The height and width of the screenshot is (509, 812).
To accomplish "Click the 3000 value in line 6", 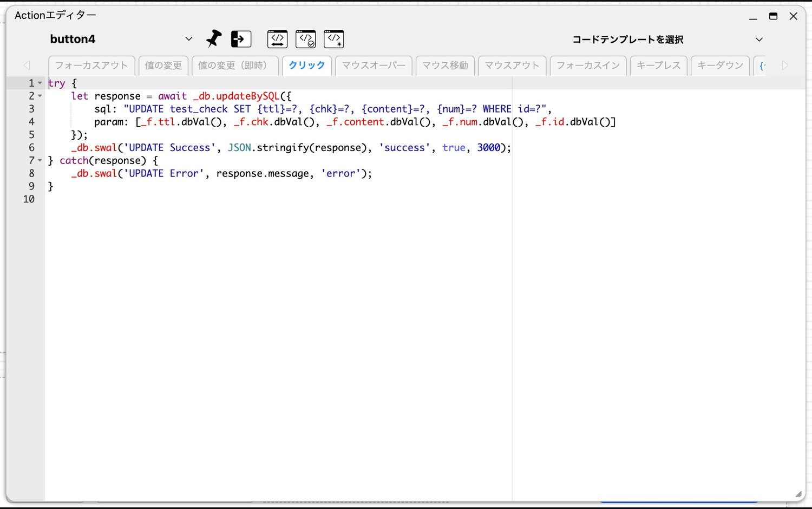I will [x=488, y=148].
